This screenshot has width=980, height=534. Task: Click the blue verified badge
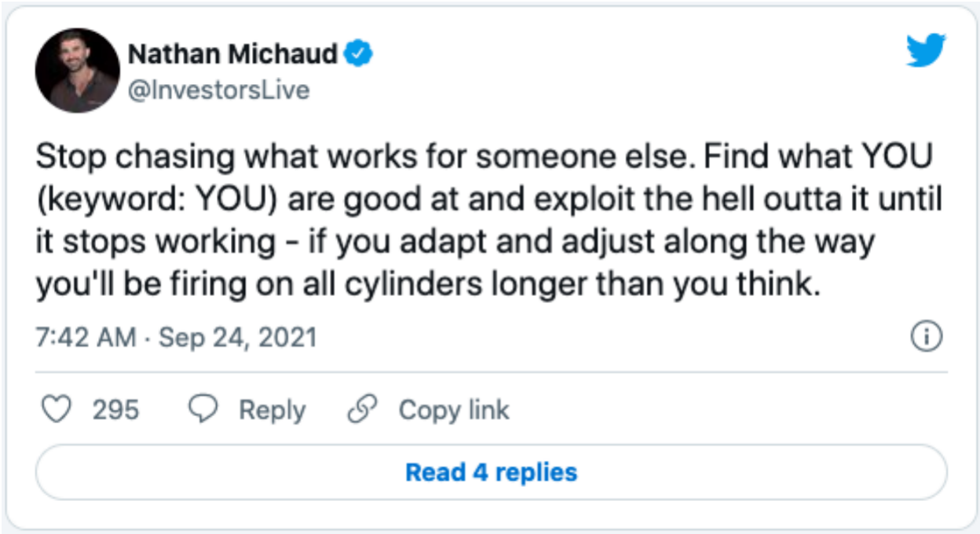(360, 54)
